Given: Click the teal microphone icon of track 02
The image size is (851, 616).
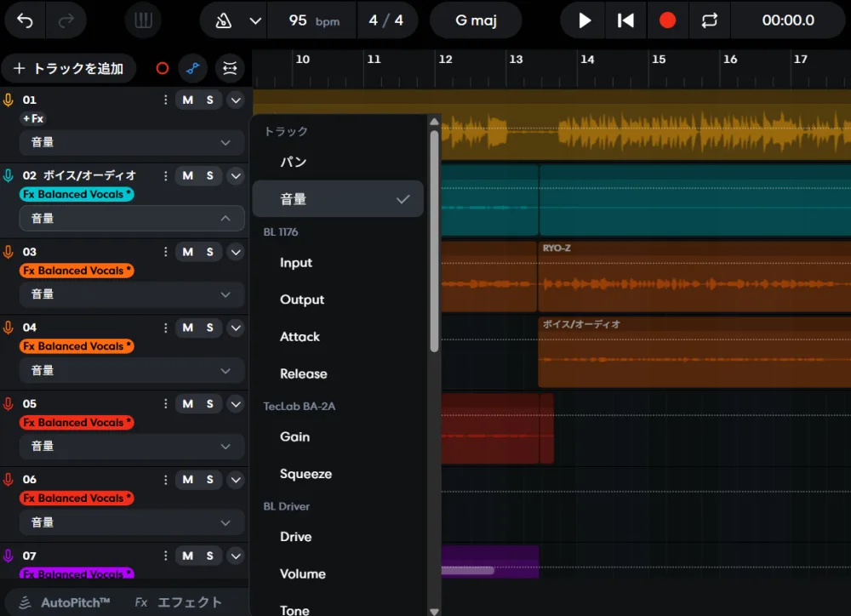Looking at the screenshot, I should tap(9, 176).
